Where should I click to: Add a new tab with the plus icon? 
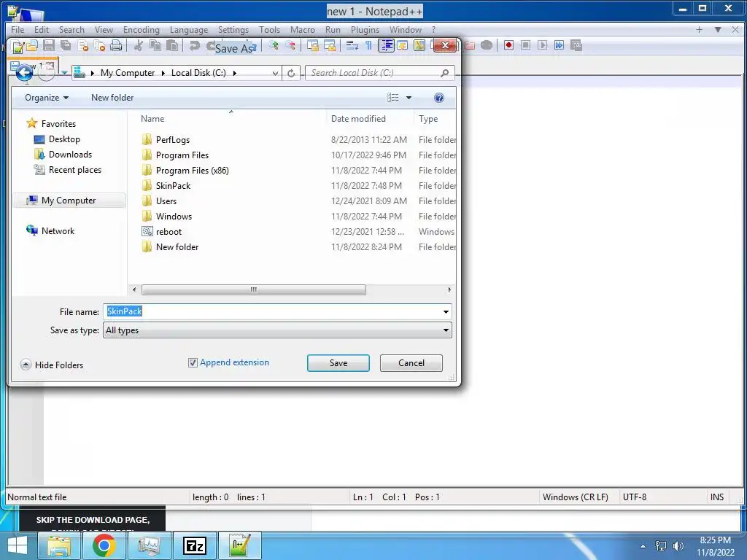pos(699,29)
